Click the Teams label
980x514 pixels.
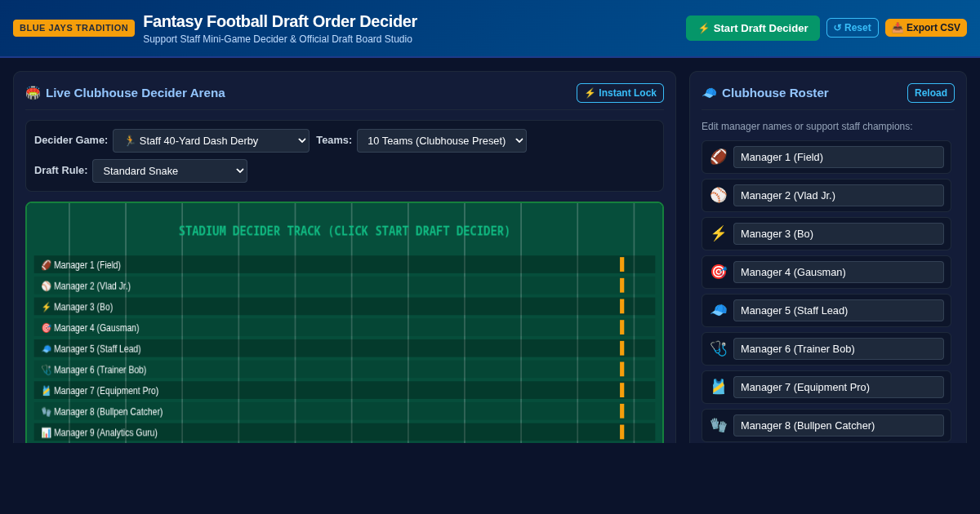coord(334,140)
